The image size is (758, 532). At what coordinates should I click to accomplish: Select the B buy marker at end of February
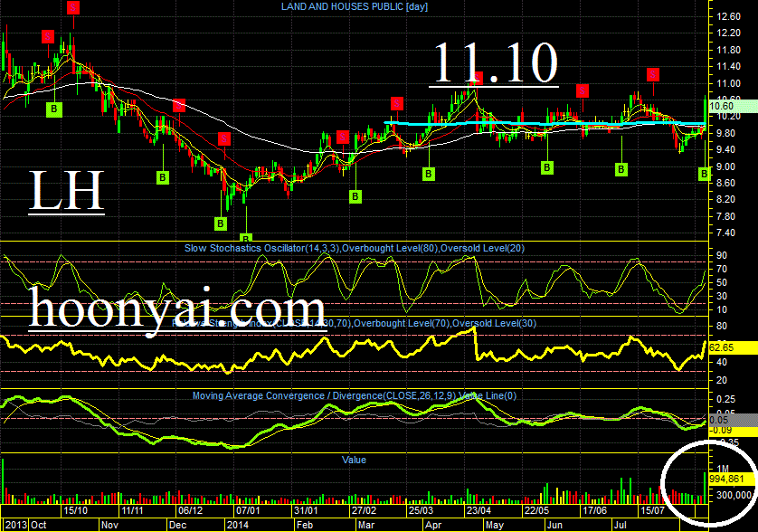355,196
